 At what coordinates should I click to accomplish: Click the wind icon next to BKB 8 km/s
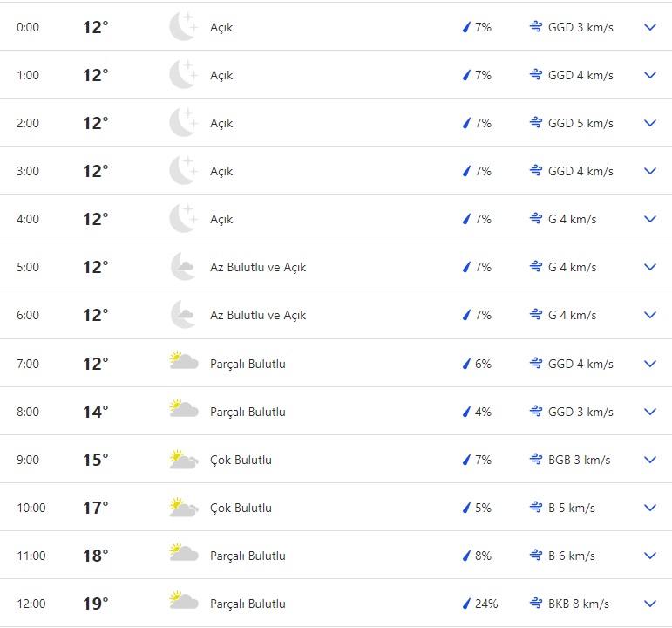536,604
